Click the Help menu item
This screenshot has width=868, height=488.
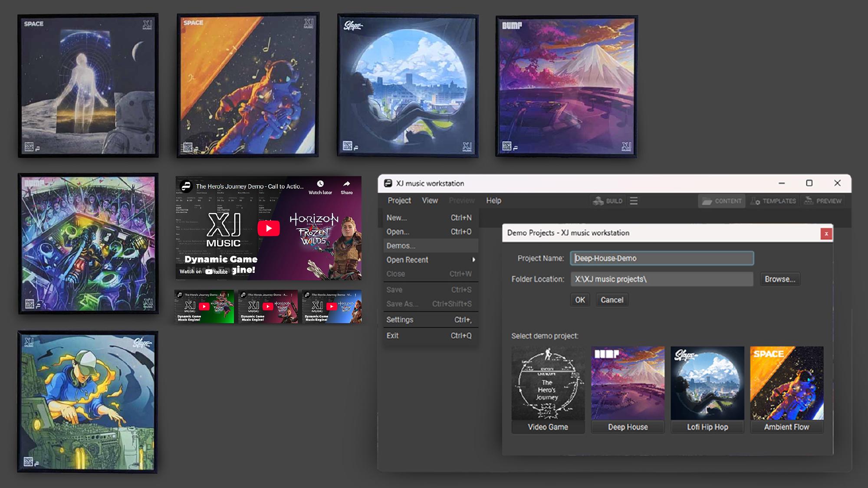point(494,201)
